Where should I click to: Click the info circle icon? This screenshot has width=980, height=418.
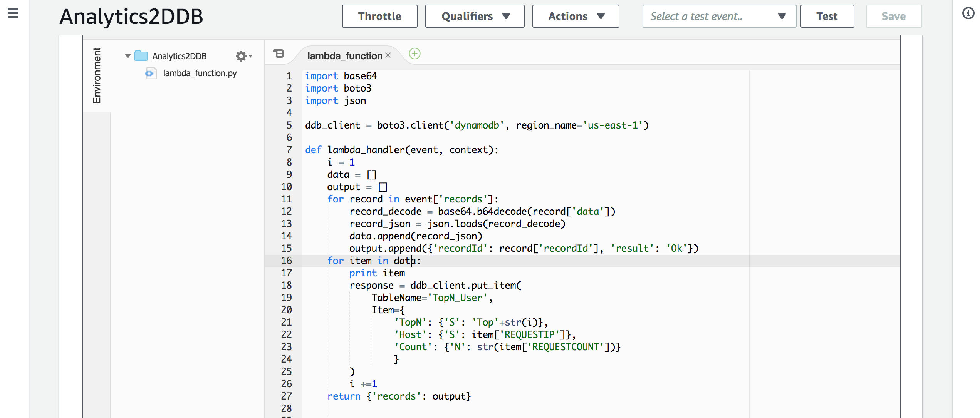968,13
